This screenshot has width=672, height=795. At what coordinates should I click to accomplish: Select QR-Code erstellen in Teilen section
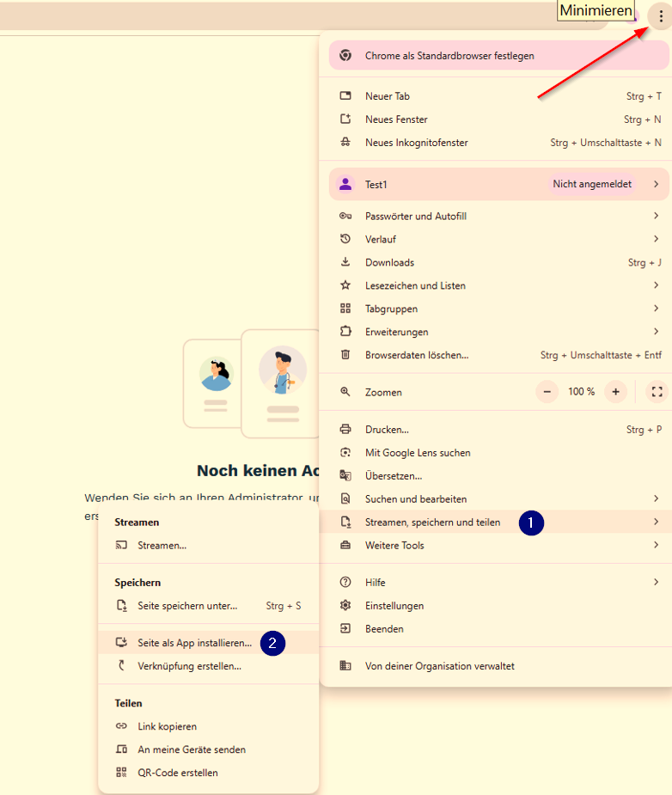coord(208,772)
